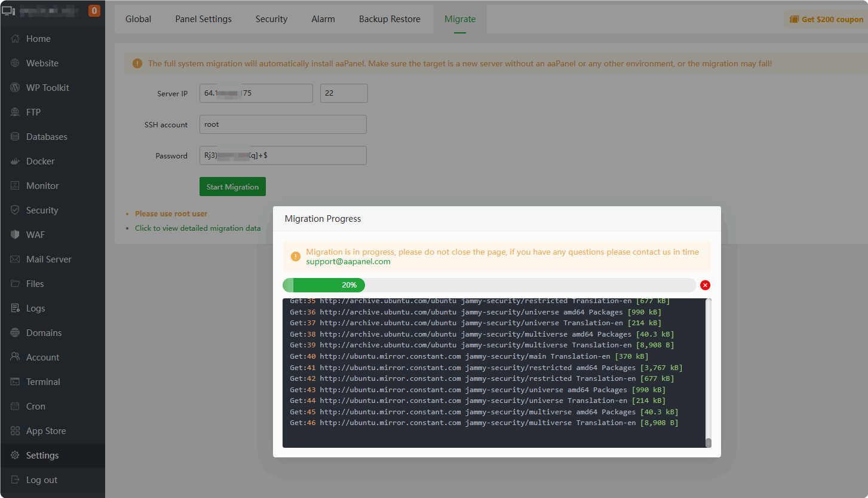Click the SSH account input field
Screen dimensions: 868x498
coord(283,124)
